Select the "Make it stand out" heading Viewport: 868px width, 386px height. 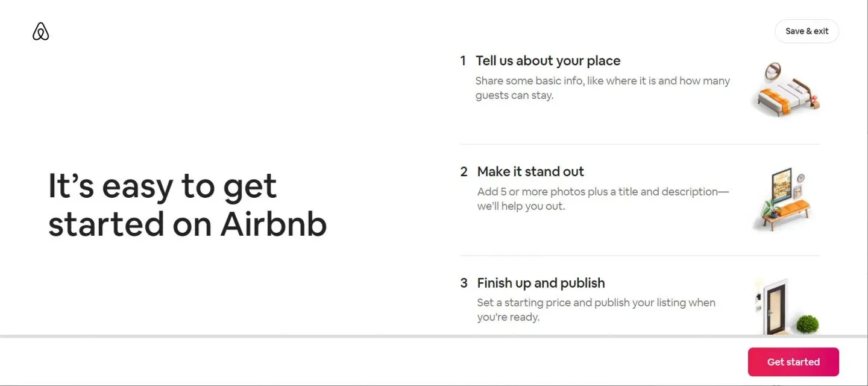click(530, 172)
